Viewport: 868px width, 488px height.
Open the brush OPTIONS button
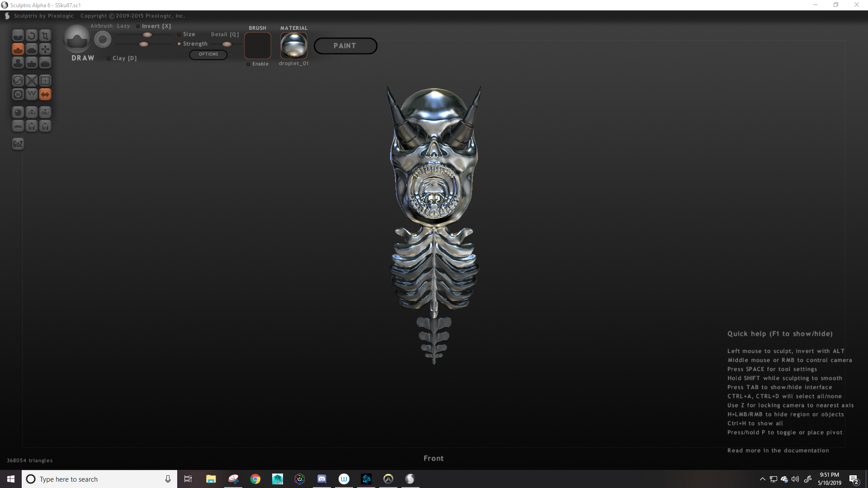(208, 54)
